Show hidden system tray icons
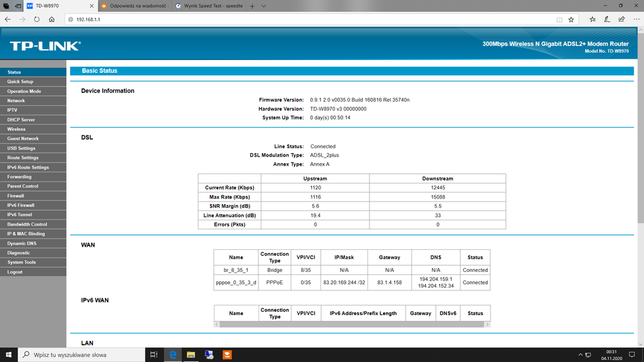The width and height of the screenshot is (644, 362). point(580,355)
